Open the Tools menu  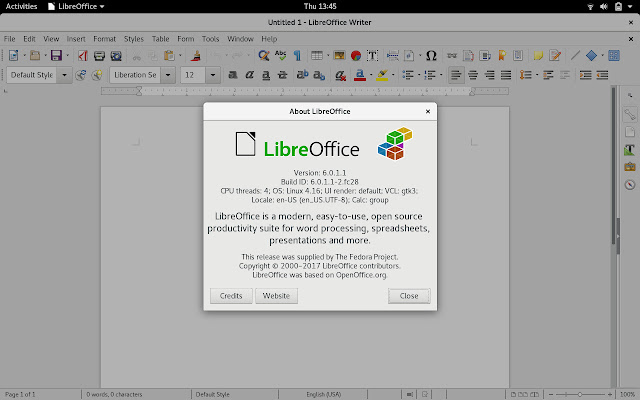[211, 39]
